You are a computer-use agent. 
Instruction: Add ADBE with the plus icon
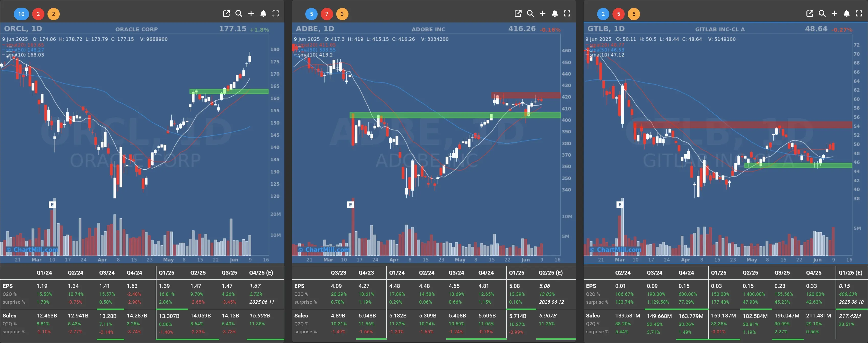pos(542,14)
